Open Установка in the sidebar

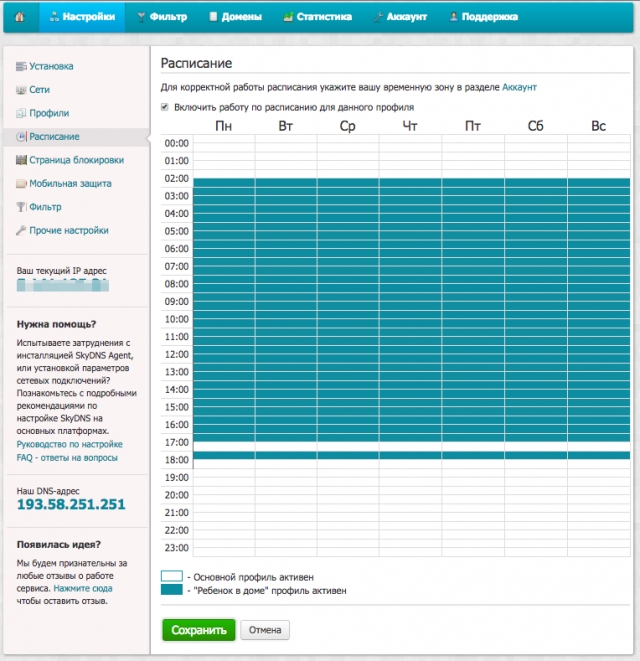[51, 66]
